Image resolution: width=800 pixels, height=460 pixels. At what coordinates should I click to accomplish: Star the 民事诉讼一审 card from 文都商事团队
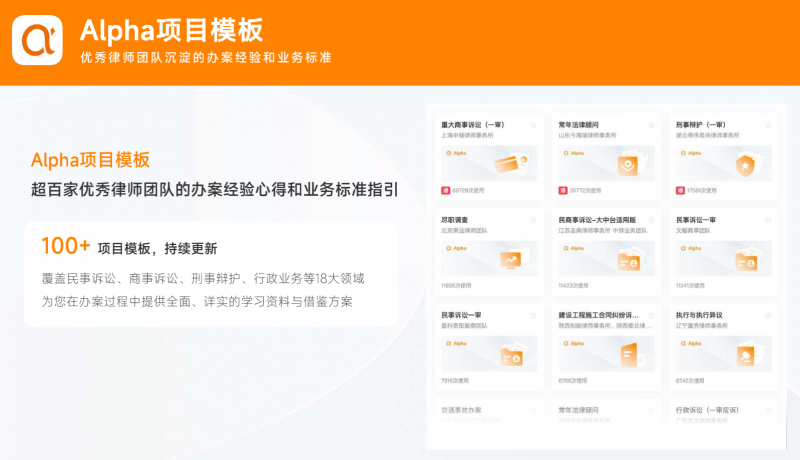768,220
